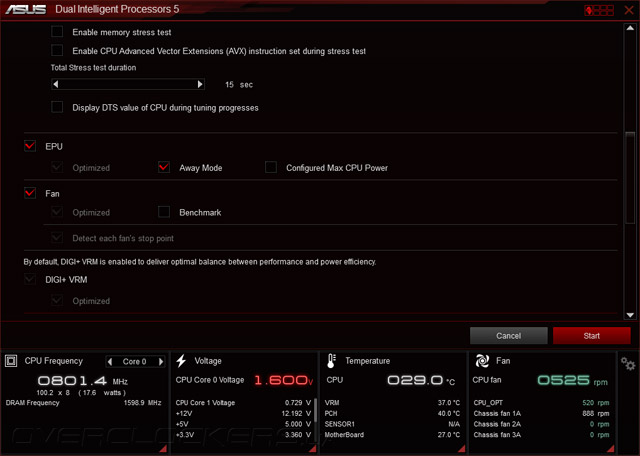The height and width of the screenshot is (456, 640).
Task: Check the Benchmark option
Action: (164, 212)
